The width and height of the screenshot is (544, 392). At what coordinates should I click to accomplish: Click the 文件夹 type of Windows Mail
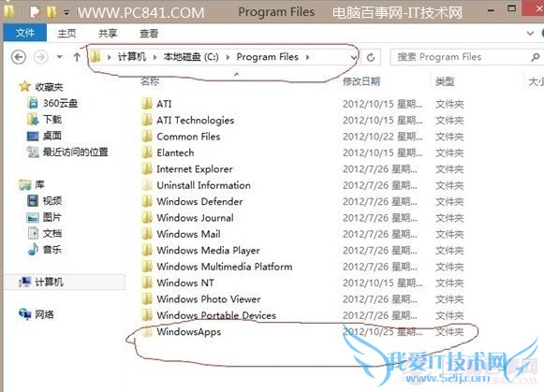[x=449, y=234]
